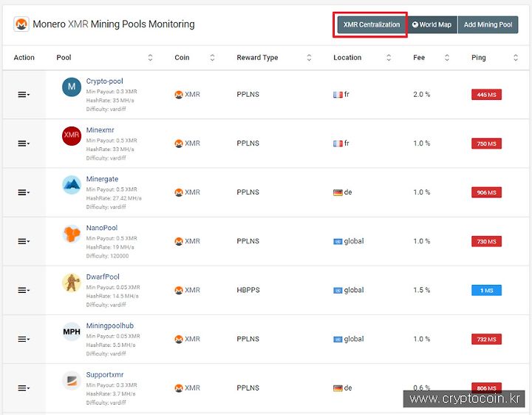The width and height of the screenshot is (532, 415).
Task: Click the German flag in Minergate row
Action: pyautogui.click(x=338, y=192)
